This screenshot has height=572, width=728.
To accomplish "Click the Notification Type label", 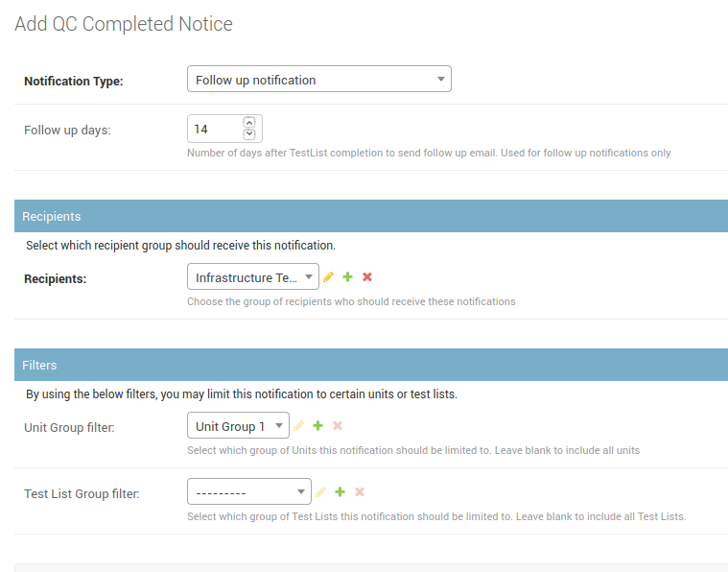I will pyautogui.click(x=74, y=82).
